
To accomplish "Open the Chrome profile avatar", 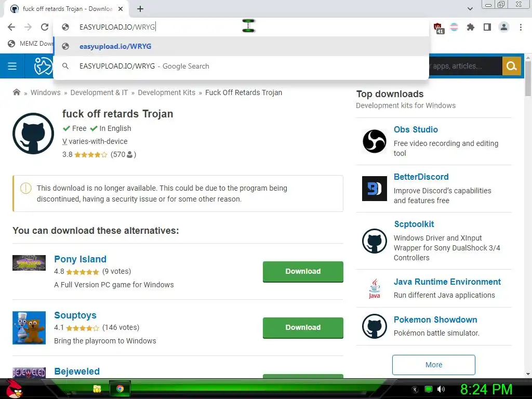I will [x=504, y=27].
